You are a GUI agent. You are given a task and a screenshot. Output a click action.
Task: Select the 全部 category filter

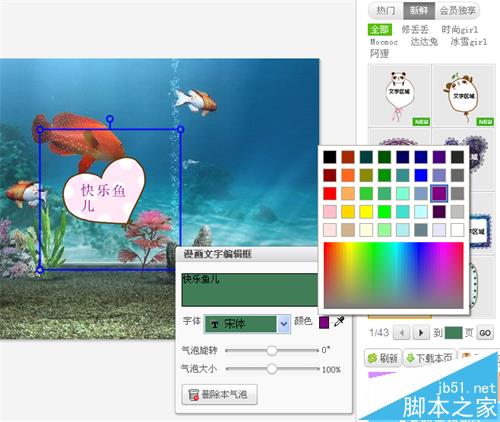coord(380,30)
